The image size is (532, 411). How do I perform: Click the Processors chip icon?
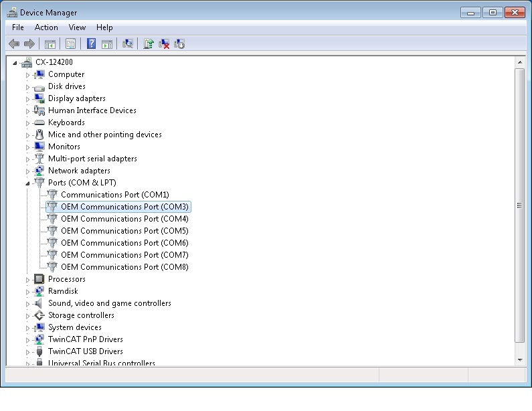point(39,279)
